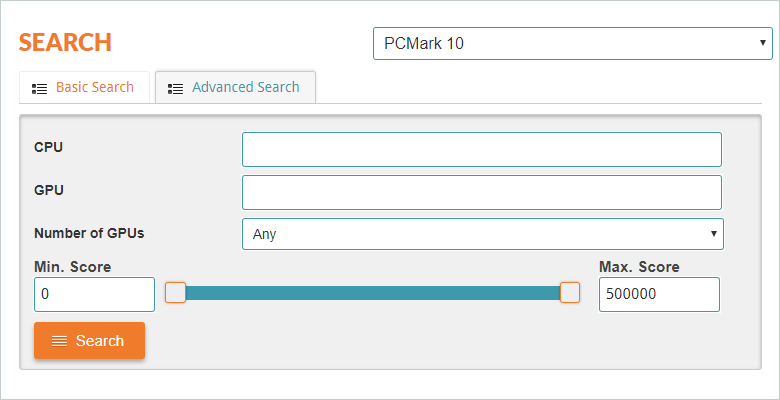The image size is (780, 400).
Task: Click the minimum score slider handle
Action: (x=175, y=292)
